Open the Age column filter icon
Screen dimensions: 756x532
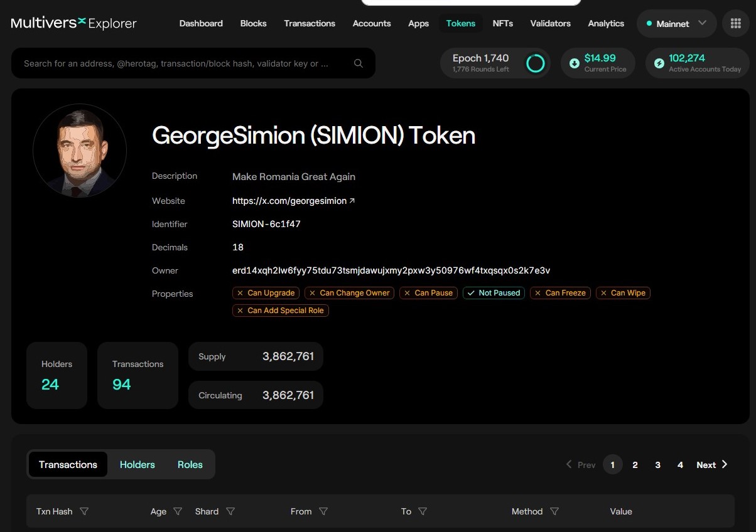point(178,511)
